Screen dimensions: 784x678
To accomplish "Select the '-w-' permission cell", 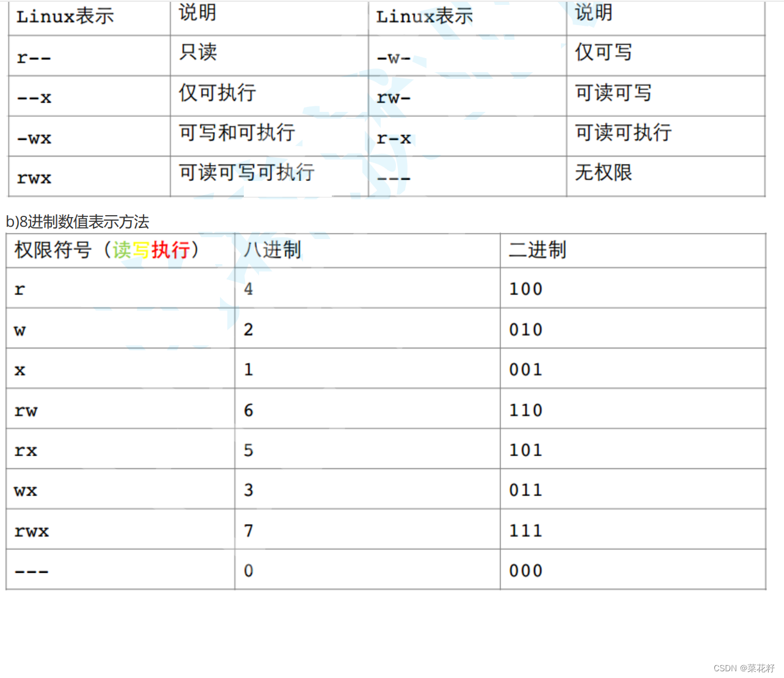I will point(467,56).
